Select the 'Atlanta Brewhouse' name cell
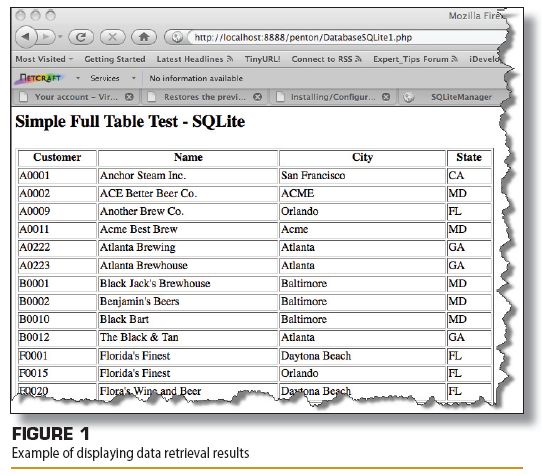 [188, 266]
